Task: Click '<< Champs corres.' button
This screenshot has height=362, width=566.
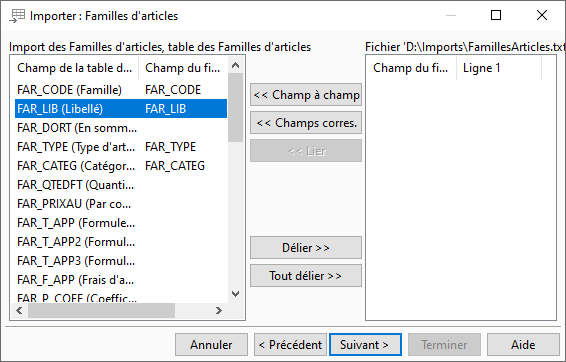Action: (x=306, y=123)
